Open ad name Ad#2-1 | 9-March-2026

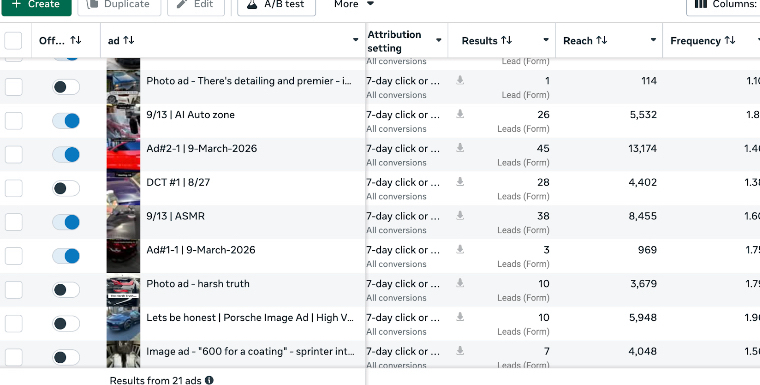tap(202, 148)
